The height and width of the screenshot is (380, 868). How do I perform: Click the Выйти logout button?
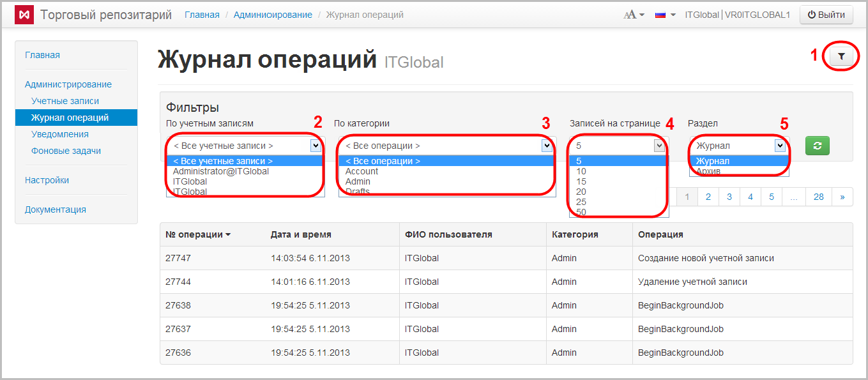point(826,15)
